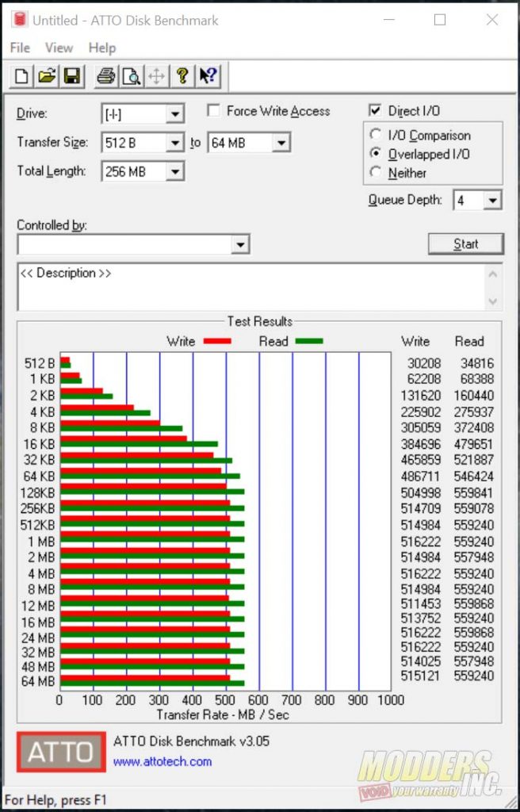Viewport: 520px width, 812px height.
Task: Open the View menu
Action: click(x=59, y=48)
